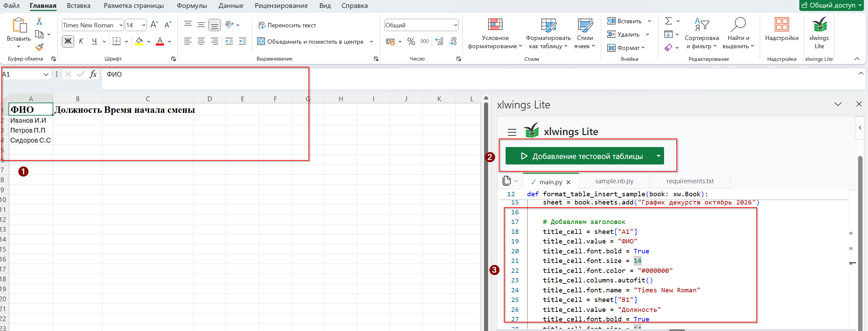Apply the red font color swatch

(x=160, y=41)
